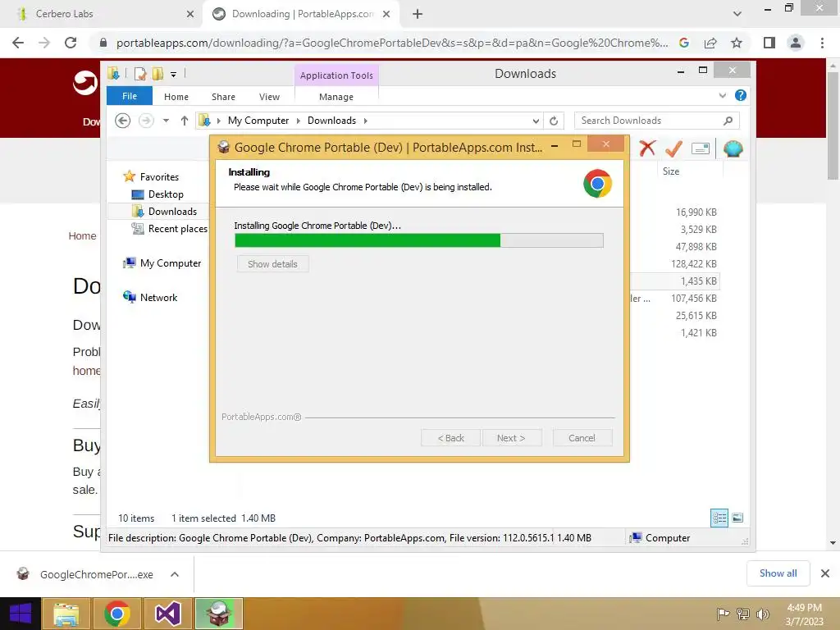The height and width of the screenshot is (630, 840).
Task: Open Chrome tab search dropdown
Action: [x=737, y=14]
